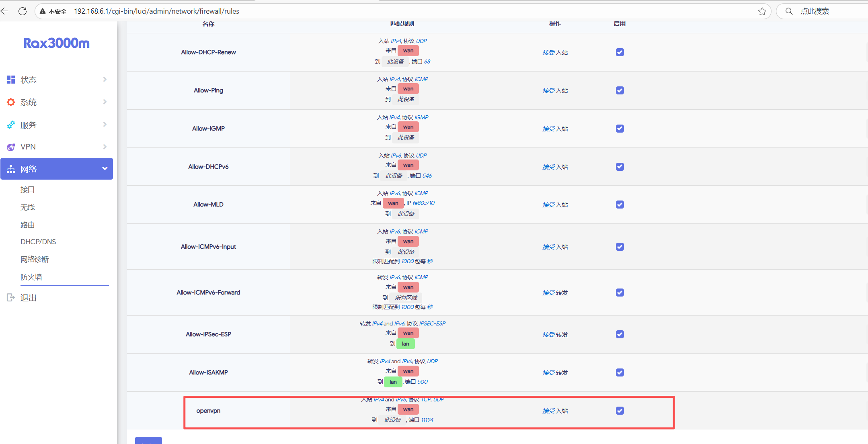Image resolution: width=868 pixels, height=444 pixels.
Task: Click the Status grid icon in sidebar
Action: coord(11,80)
